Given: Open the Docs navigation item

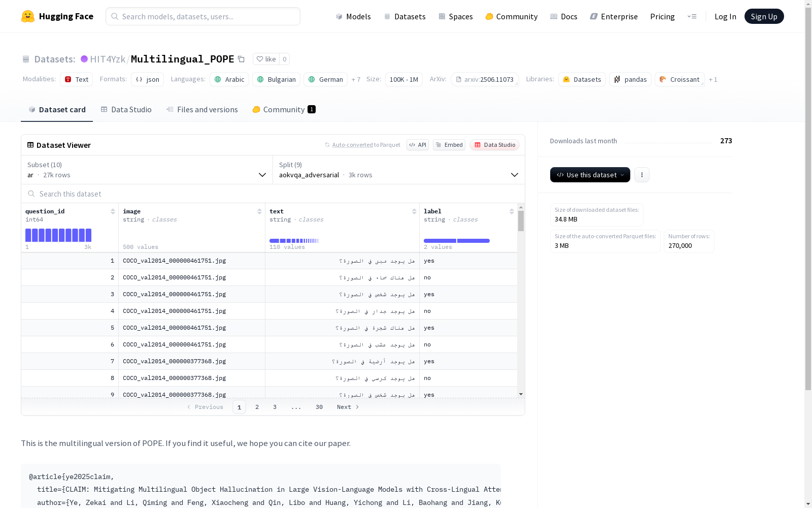Looking at the screenshot, I should (564, 16).
